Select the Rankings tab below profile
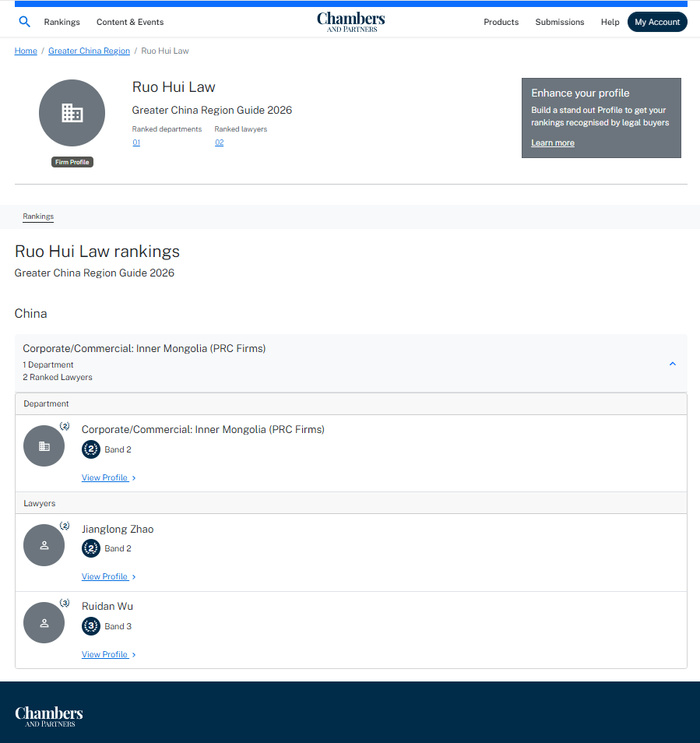 [x=38, y=217]
